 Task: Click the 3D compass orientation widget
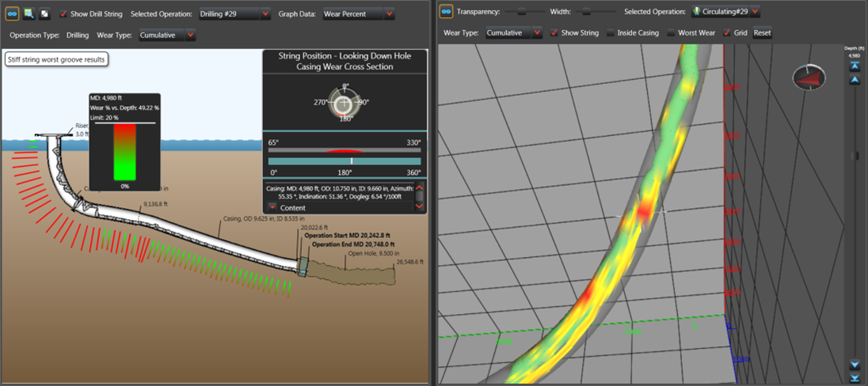pos(809,78)
